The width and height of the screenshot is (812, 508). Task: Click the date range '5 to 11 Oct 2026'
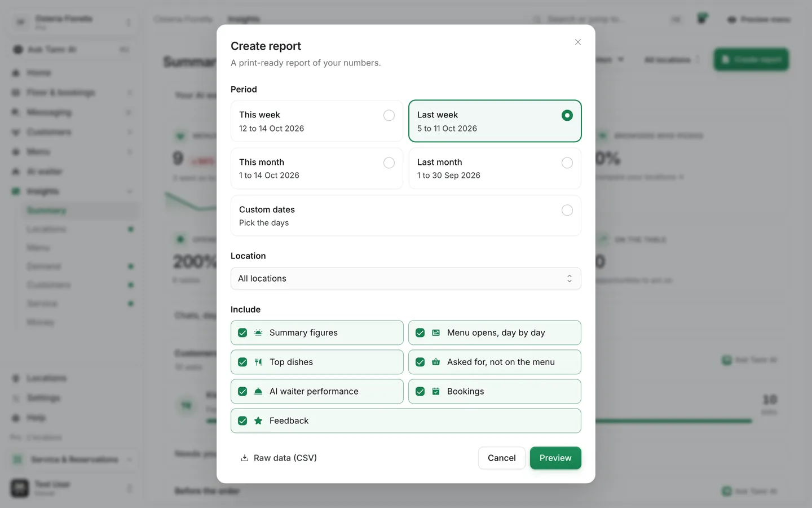click(x=447, y=128)
